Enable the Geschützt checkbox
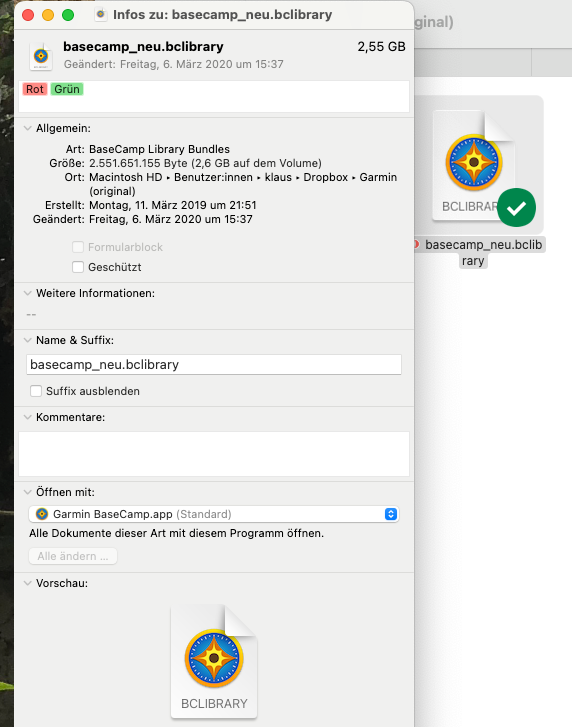Viewport: 572px width, 727px height. (x=78, y=267)
